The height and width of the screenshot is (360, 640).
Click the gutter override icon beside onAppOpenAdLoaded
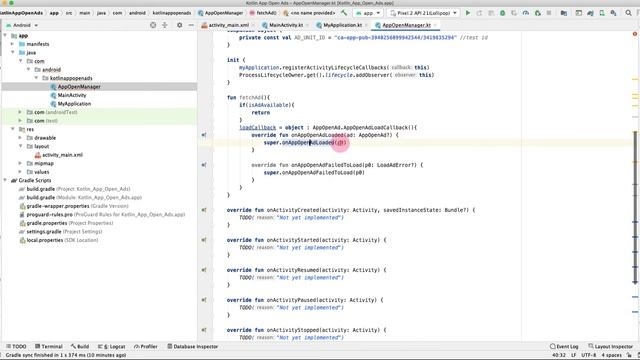[204, 135]
